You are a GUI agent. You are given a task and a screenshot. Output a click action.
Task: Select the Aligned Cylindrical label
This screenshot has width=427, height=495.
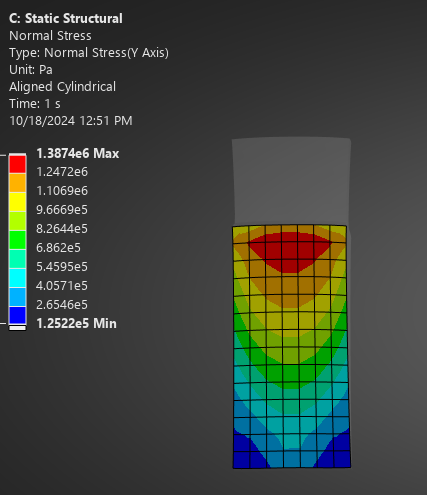pyautogui.click(x=62, y=87)
